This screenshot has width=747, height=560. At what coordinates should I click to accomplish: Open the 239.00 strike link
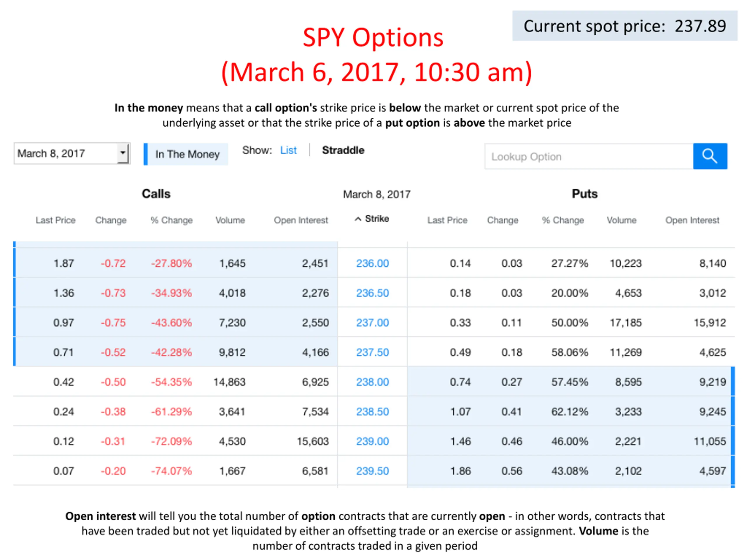click(x=373, y=442)
